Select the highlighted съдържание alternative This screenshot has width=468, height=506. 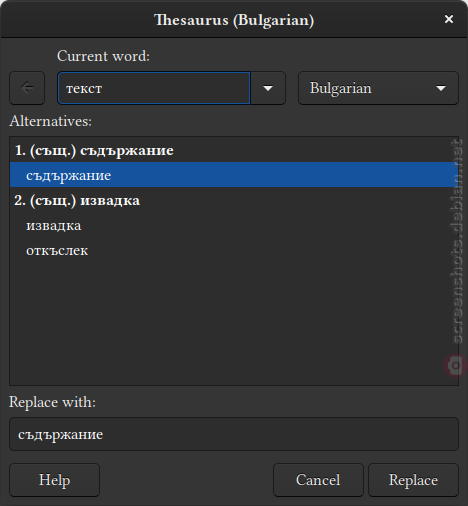point(234,175)
